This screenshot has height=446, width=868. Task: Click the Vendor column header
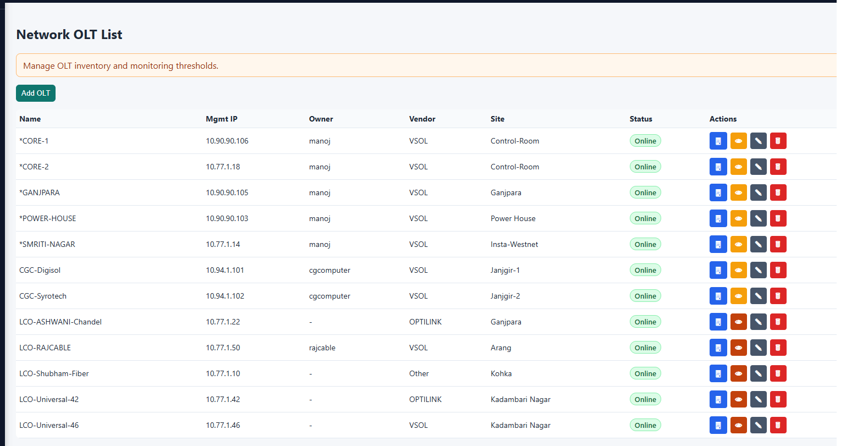pyautogui.click(x=422, y=119)
